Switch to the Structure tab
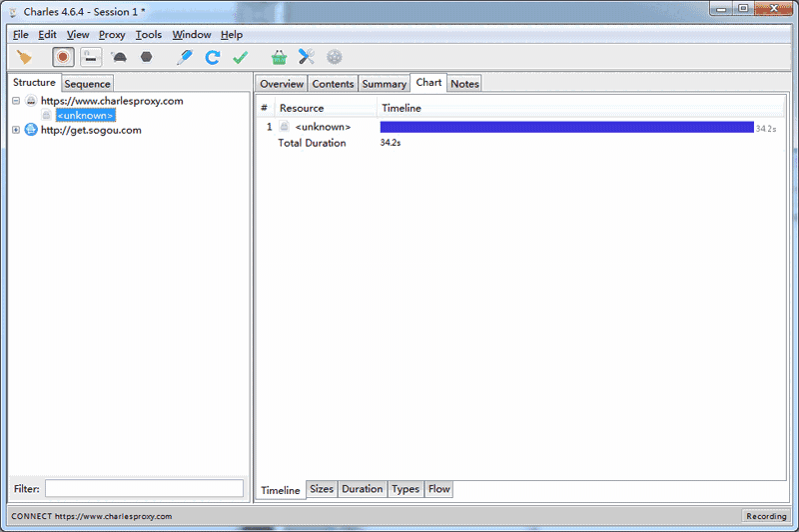 (x=34, y=83)
